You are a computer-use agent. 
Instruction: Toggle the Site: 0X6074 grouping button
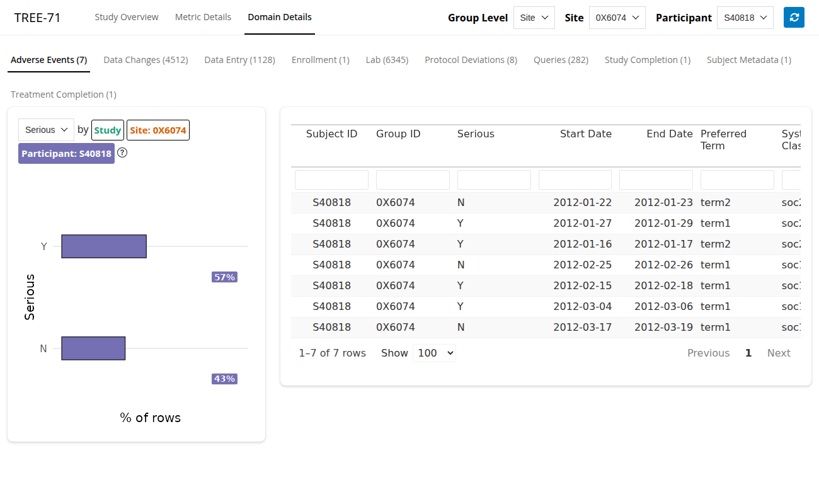click(158, 130)
